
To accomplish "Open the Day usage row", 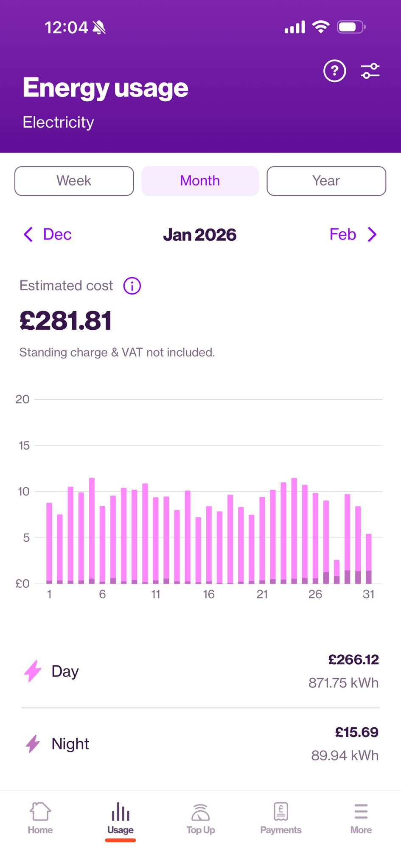I will (x=200, y=671).
